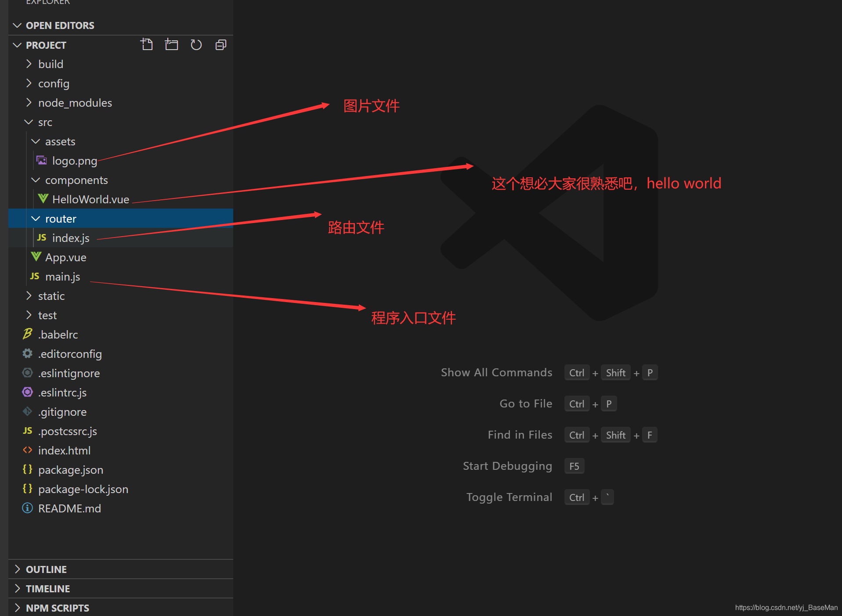The image size is (842, 616).
Task: Click the JS icon beside main.js
Action: 35,276
